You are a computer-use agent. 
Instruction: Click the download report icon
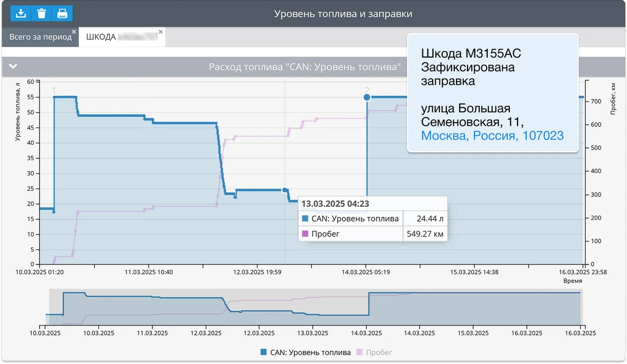(21, 13)
